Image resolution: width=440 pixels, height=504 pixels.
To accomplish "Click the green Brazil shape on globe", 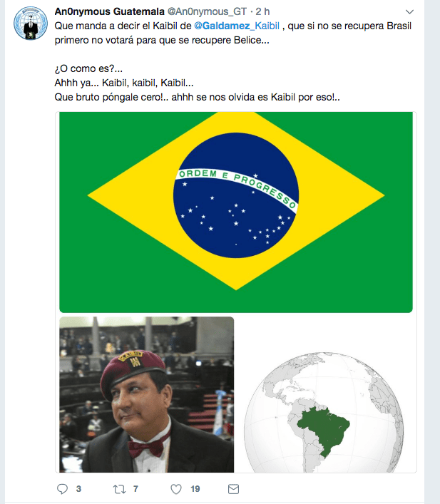I will pyautogui.click(x=324, y=431).
